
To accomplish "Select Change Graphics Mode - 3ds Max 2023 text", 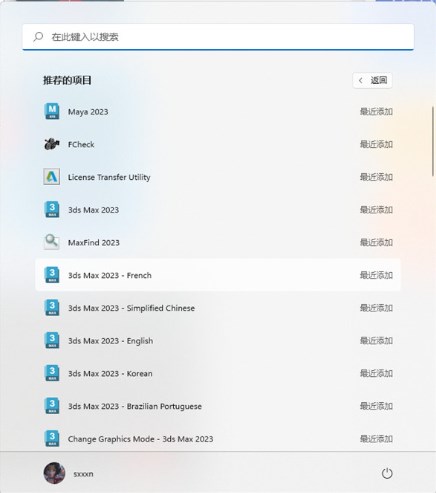I will [140, 439].
